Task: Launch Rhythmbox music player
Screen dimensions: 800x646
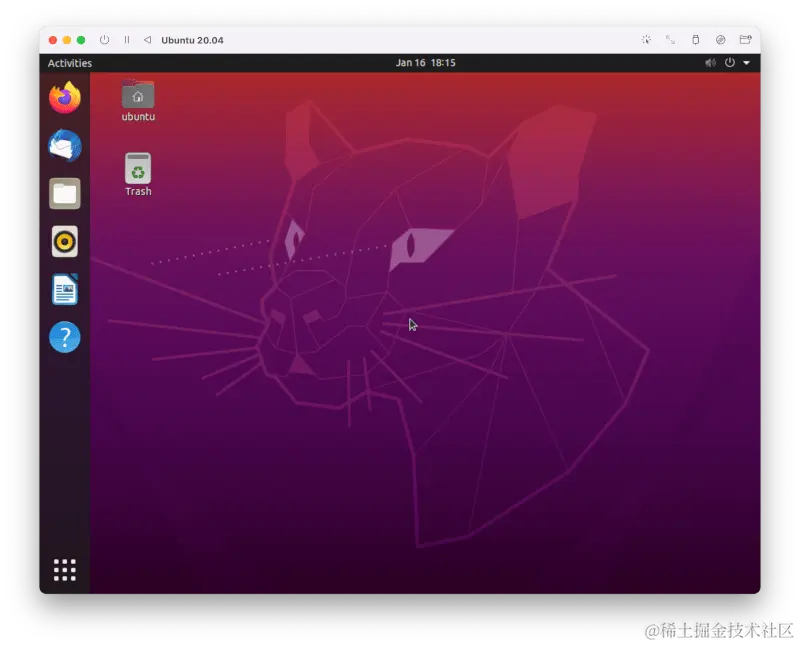Action: coord(65,241)
